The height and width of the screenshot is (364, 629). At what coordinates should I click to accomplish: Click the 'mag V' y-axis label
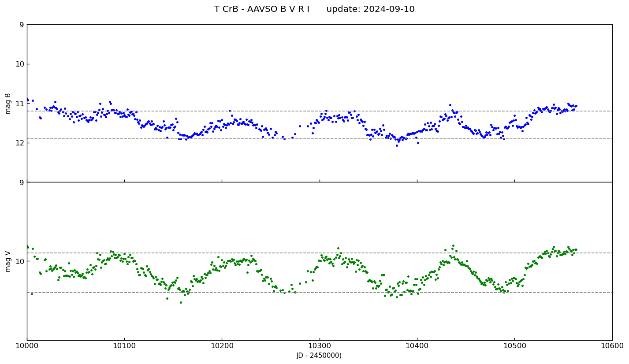tap(8, 261)
